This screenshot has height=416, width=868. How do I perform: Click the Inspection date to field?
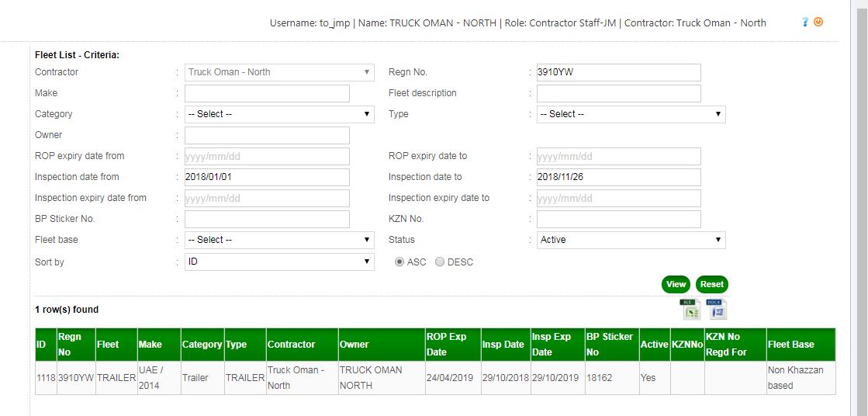point(618,177)
